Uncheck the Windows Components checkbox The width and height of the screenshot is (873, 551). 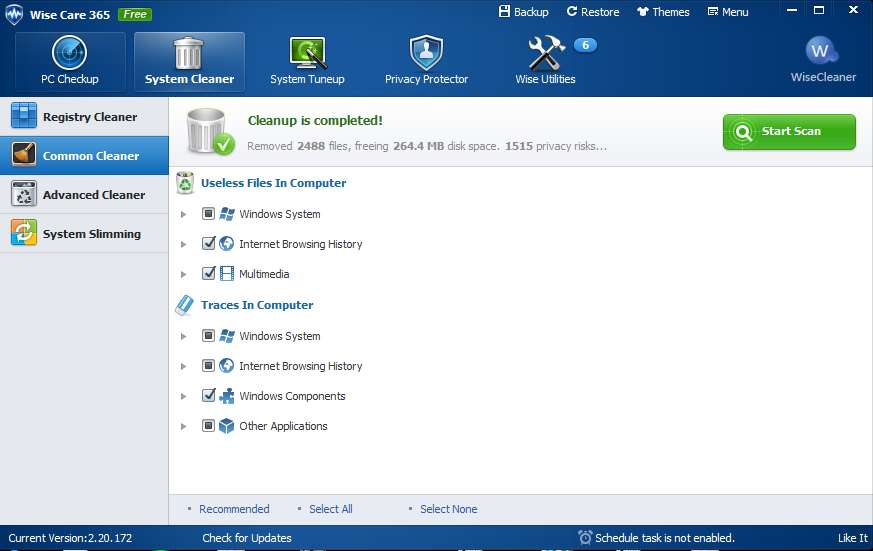[208, 396]
